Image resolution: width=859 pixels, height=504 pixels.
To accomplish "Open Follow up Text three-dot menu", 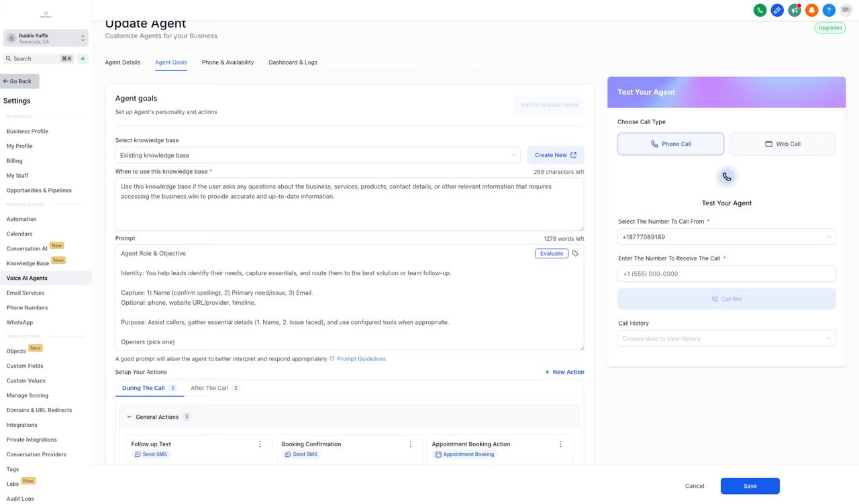I will pyautogui.click(x=260, y=444).
